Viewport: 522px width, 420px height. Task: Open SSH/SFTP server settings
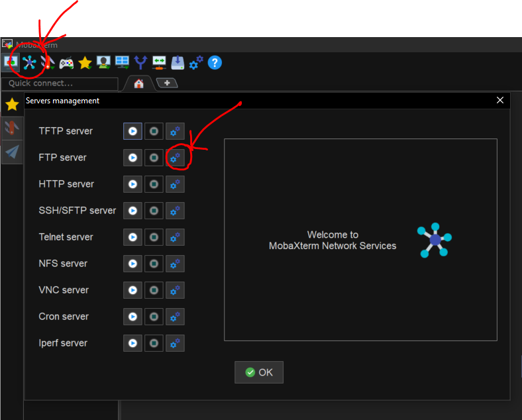[175, 211]
